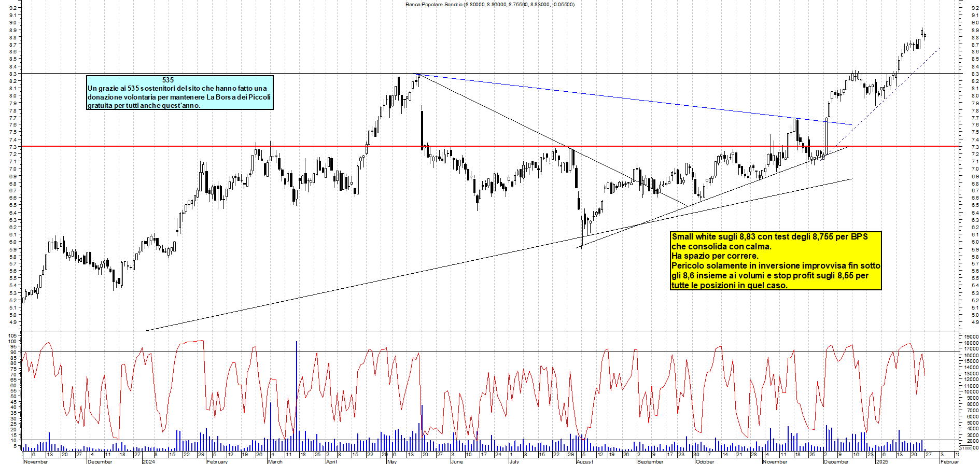This screenshot has height=464, width=980.
Task: Click the '535' heading in the cyan box
Action: (168, 80)
